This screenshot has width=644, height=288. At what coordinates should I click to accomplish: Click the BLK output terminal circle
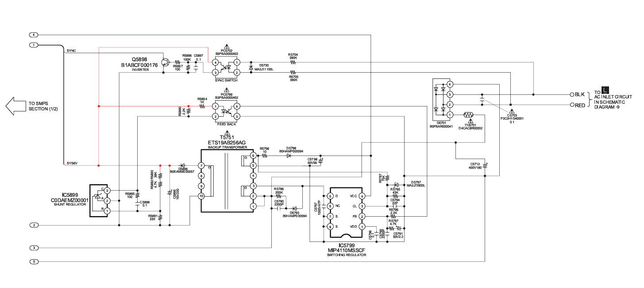click(x=571, y=94)
